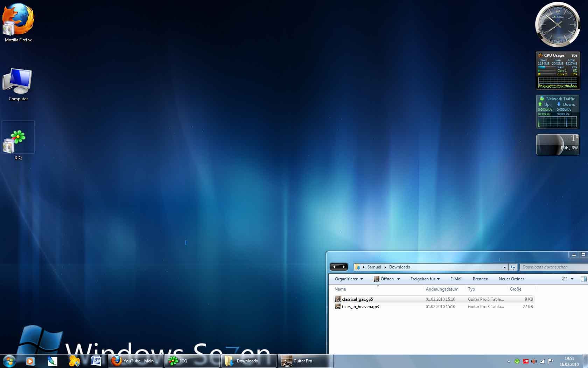Open the Freigeben für dropdown

point(425,279)
